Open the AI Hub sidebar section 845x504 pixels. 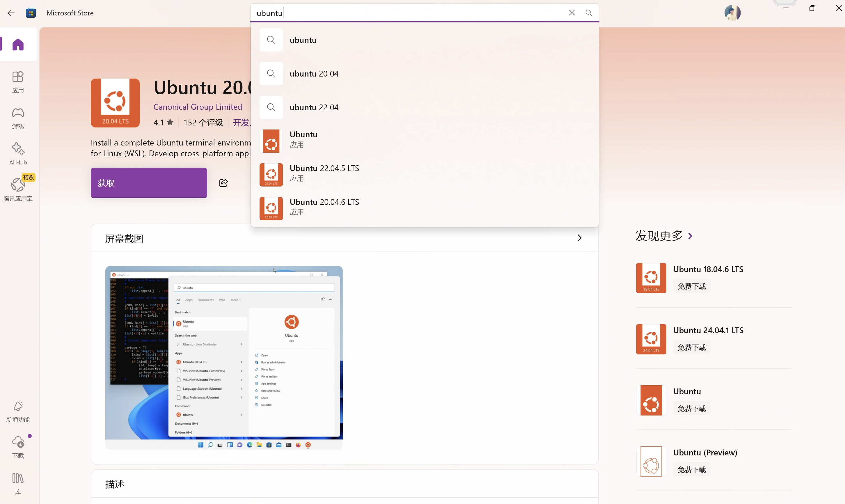(x=18, y=154)
